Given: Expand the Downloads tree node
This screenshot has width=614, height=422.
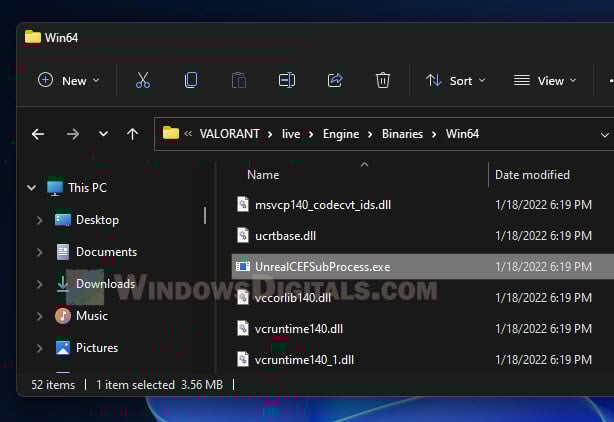Looking at the screenshot, I should 39,284.
